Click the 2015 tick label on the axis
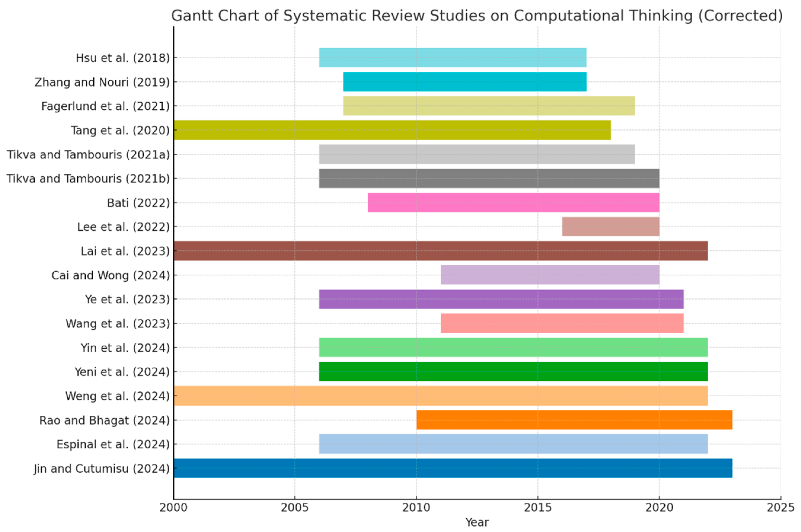 coord(537,507)
